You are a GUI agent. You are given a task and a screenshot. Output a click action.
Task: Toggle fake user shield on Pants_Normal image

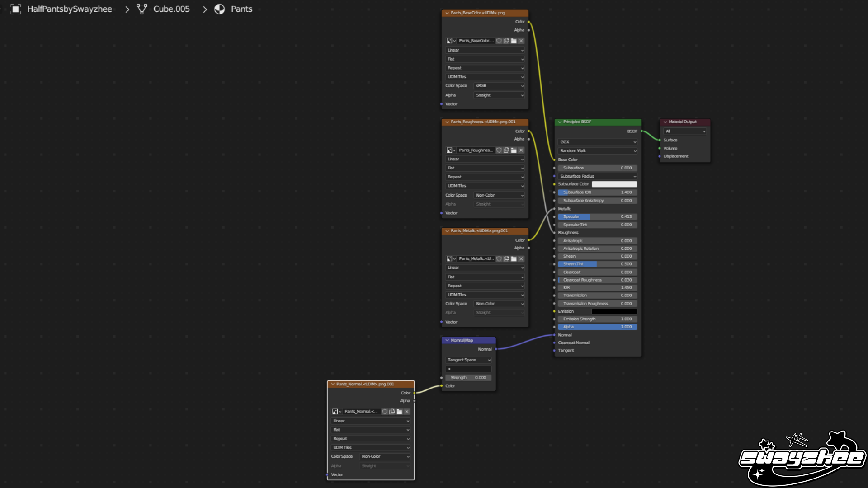385,412
